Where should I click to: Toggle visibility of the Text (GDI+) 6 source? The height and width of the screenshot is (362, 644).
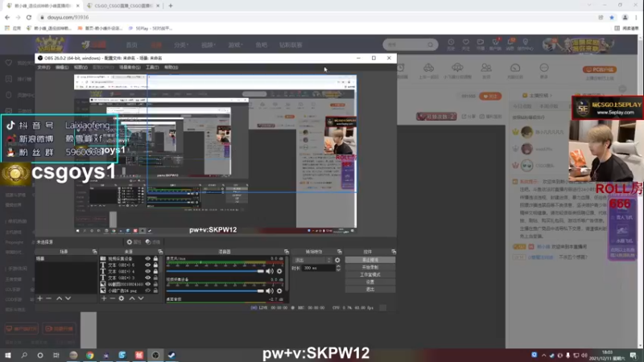[148, 265]
